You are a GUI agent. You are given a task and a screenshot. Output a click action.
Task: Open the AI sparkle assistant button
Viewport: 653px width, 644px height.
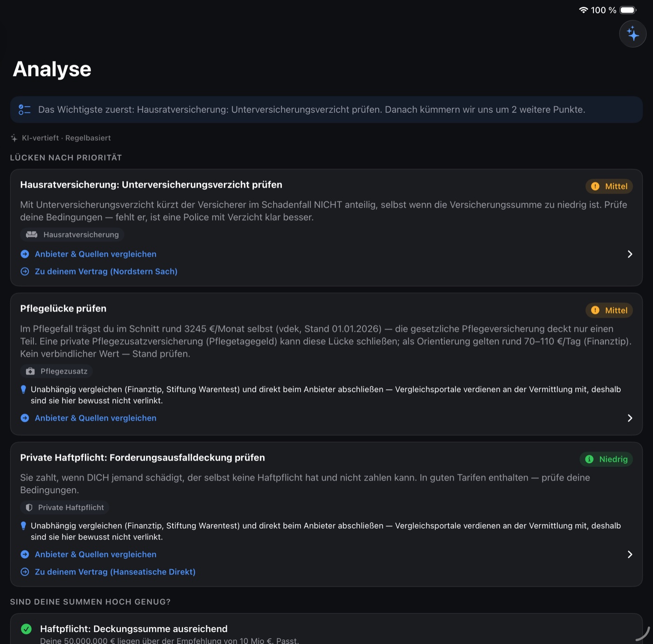tap(632, 34)
